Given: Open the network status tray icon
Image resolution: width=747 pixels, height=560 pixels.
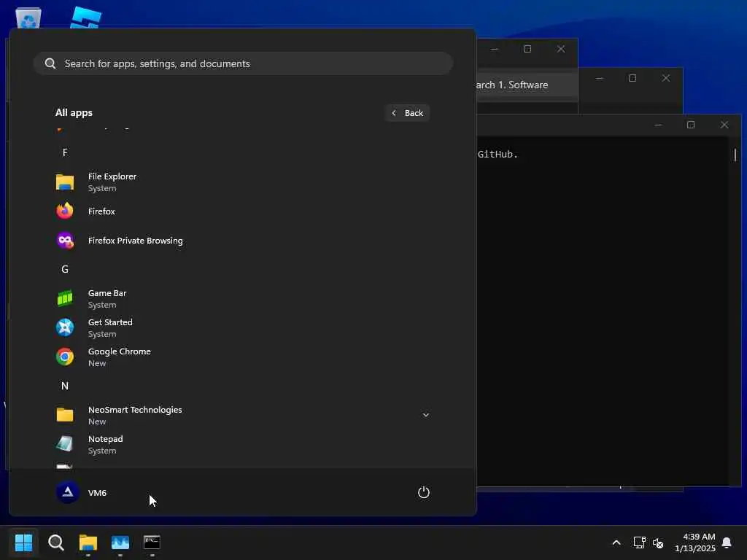Looking at the screenshot, I should pyautogui.click(x=639, y=542).
